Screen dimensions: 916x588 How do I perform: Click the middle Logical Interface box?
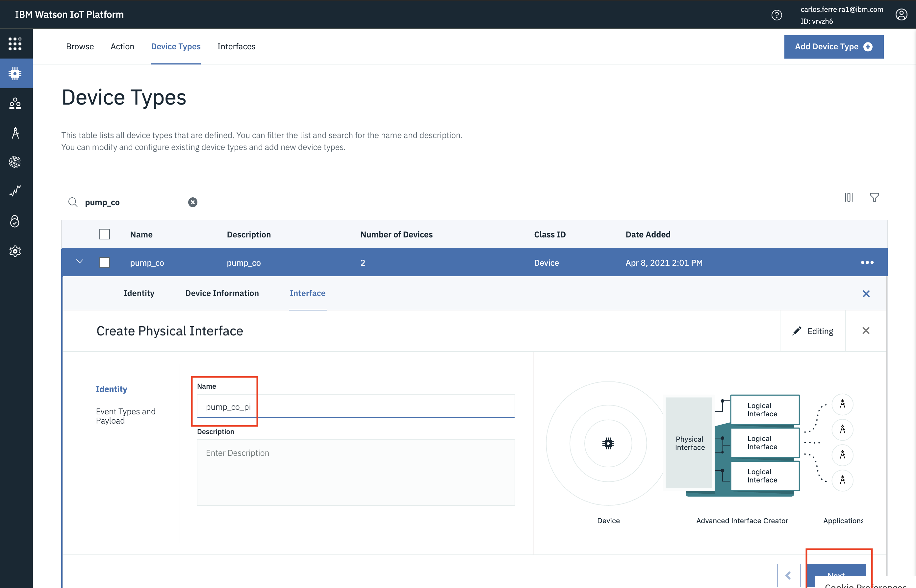pyautogui.click(x=765, y=443)
